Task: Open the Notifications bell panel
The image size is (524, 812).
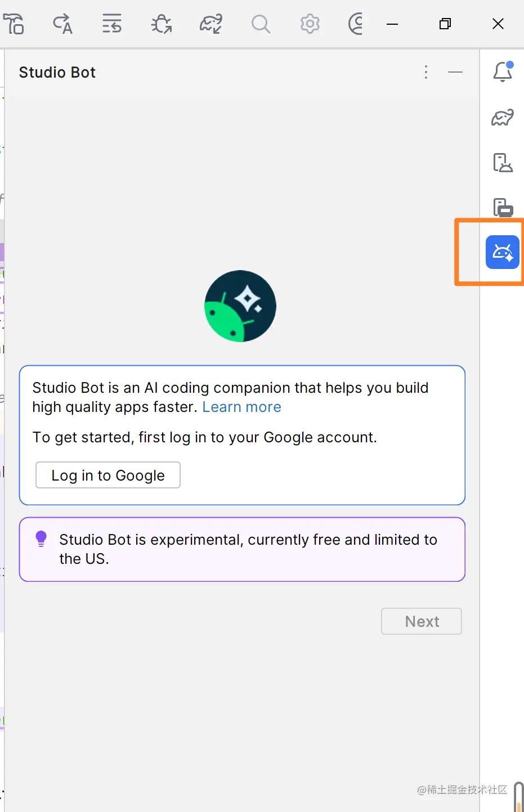Action: (x=503, y=72)
